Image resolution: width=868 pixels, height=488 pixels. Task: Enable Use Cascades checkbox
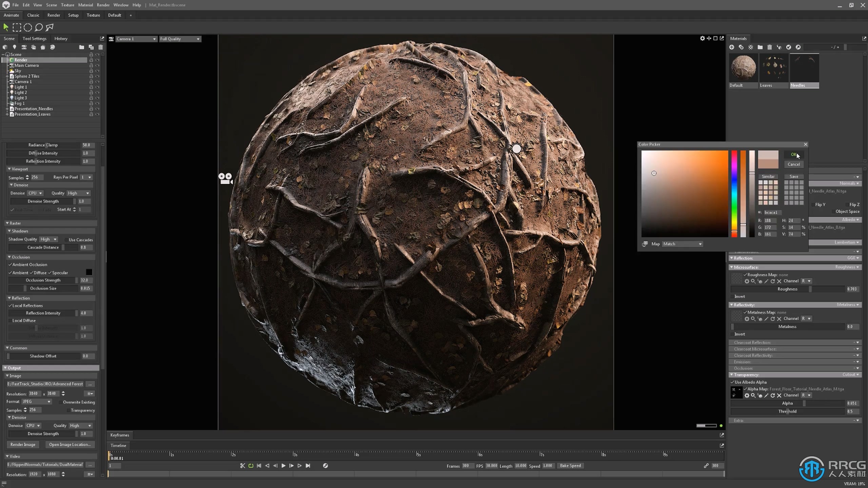(66, 240)
